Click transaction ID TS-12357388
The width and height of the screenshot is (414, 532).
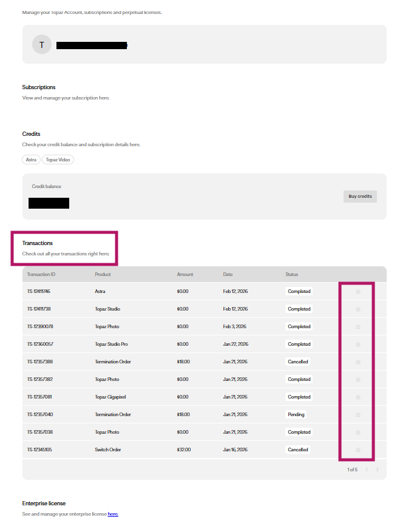click(x=40, y=362)
